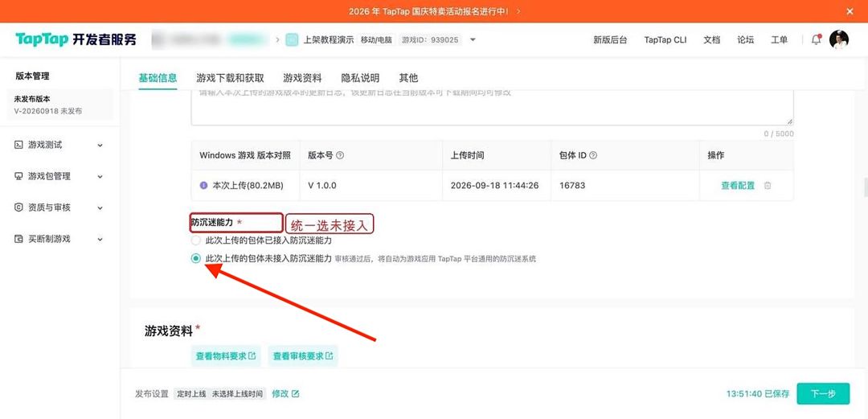Click the 游戏ID: 939025 tag
Screen dimensions: 868x419
(x=430, y=40)
